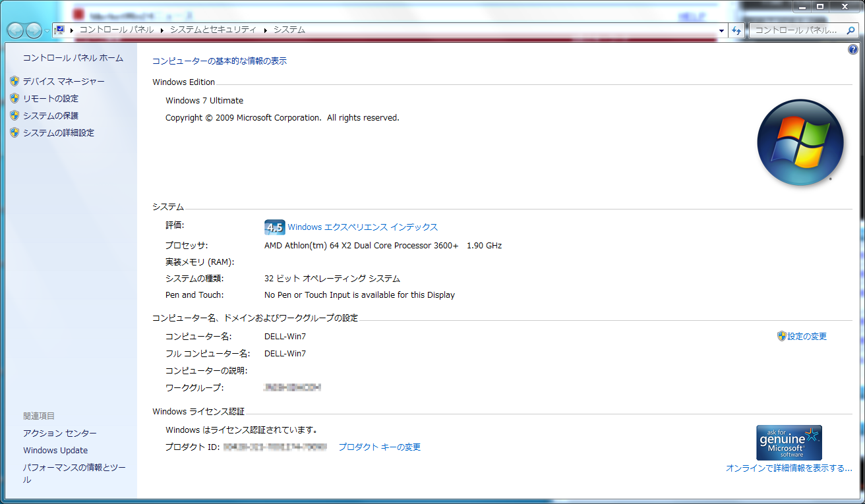
Task: Select システム breadcrumb segment
Action: click(x=289, y=30)
